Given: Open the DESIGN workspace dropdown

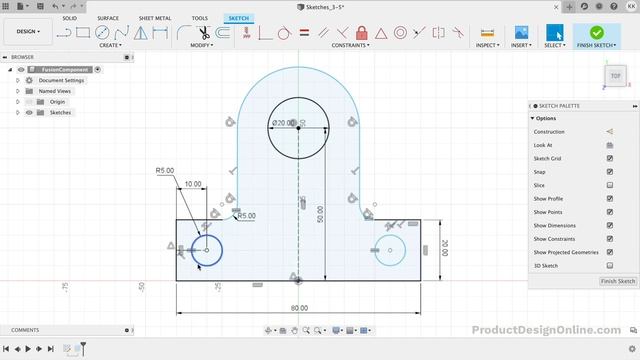Looking at the screenshot, I should [28, 31].
